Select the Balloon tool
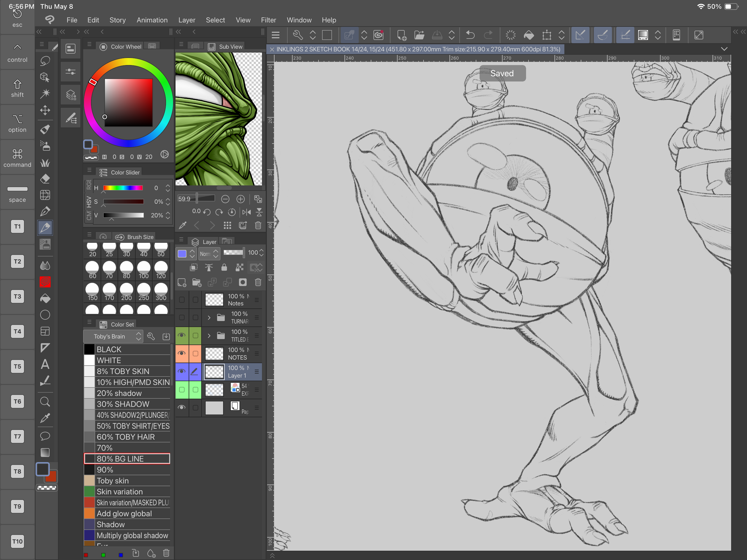The width and height of the screenshot is (747, 560). 45,436
